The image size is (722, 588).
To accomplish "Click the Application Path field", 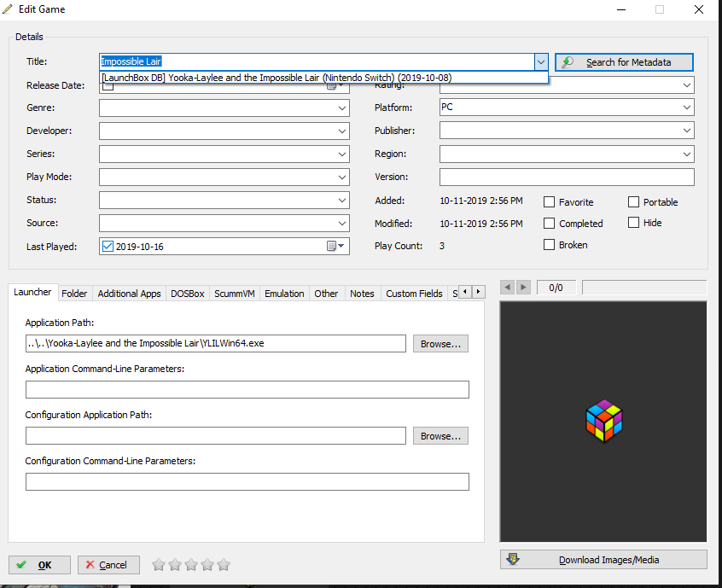I will [x=216, y=344].
